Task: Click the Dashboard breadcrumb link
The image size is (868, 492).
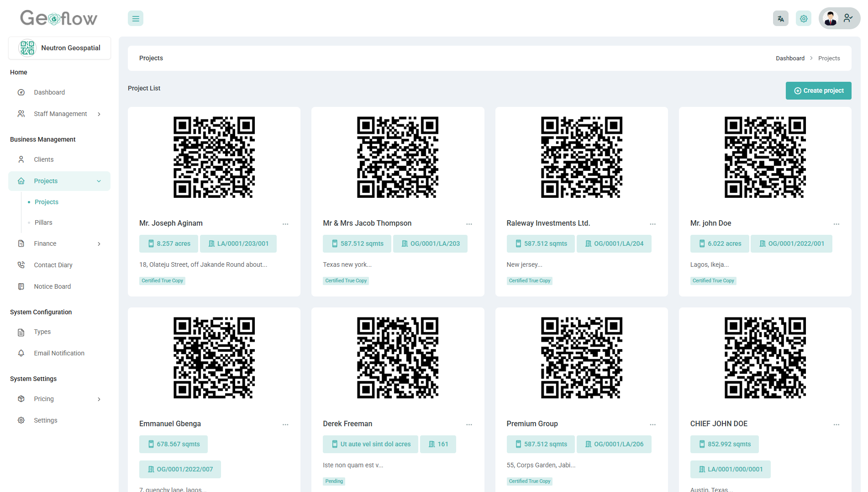Action: coord(790,58)
